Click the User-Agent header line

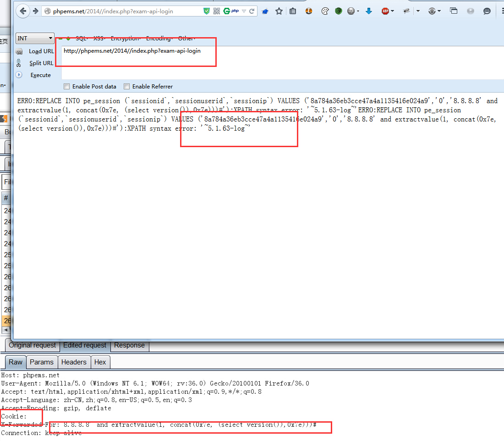(155, 383)
